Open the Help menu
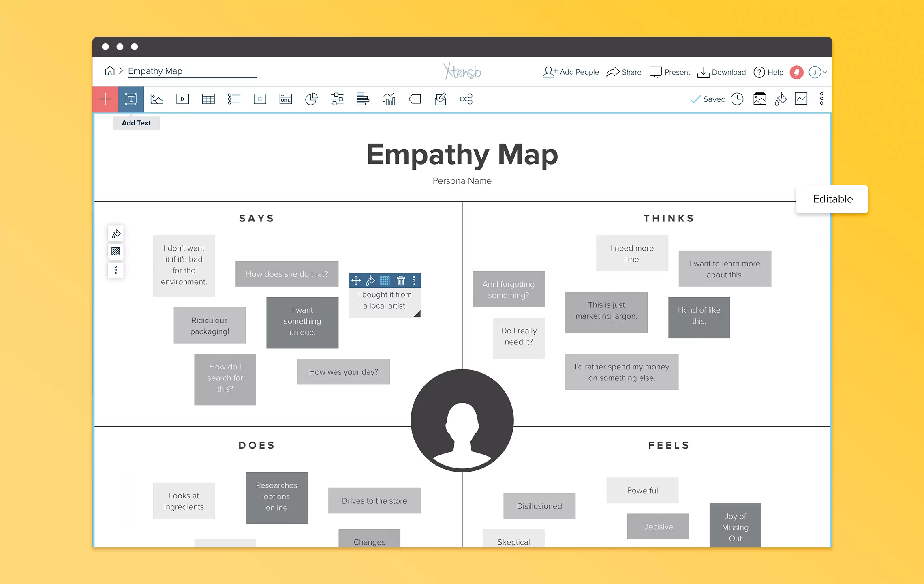The width and height of the screenshot is (924, 584). (x=768, y=72)
